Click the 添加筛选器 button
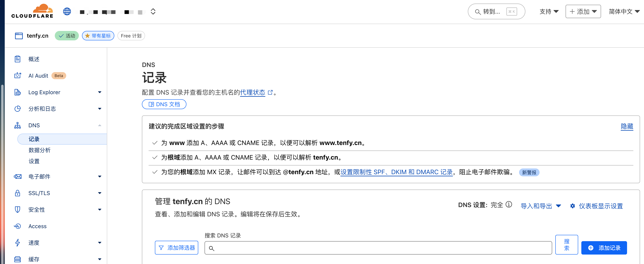This screenshot has height=264, width=644. [x=177, y=247]
